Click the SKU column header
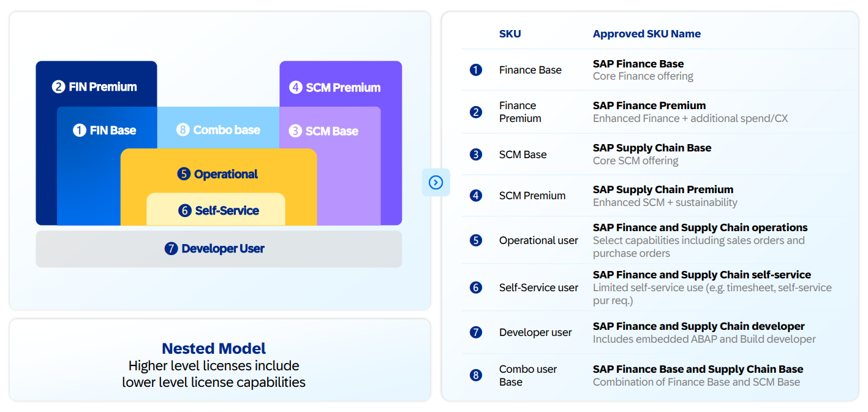Image resolution: width=868 pixels, height=412 pixels. pos(510,34)
